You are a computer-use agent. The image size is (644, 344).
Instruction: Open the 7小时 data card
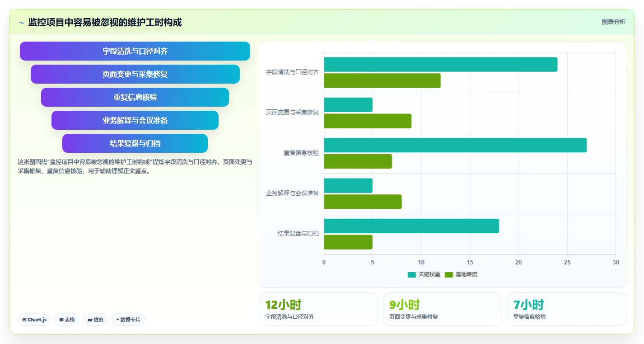566,309
